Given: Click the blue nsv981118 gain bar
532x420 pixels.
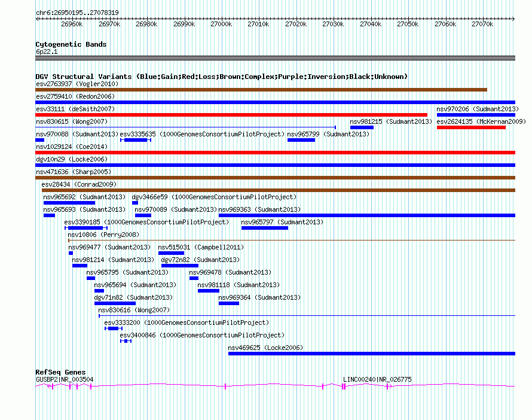Looking at the screenshot, I should click(209, 291).
